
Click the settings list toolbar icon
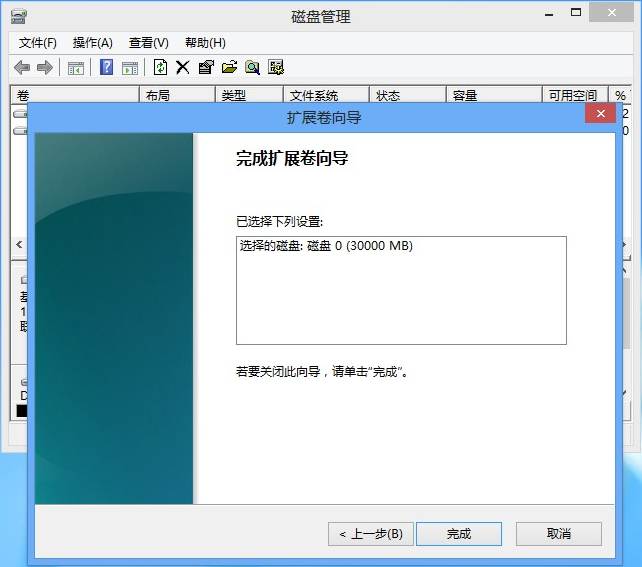point(276,67)
